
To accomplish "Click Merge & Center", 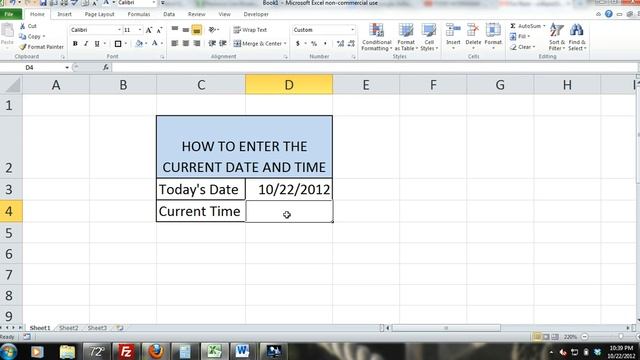I will pyautogui.click(x=258, y=43).
